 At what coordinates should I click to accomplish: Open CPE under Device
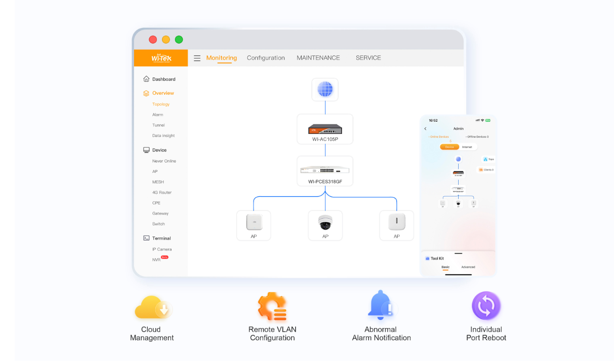click(156, 203)
